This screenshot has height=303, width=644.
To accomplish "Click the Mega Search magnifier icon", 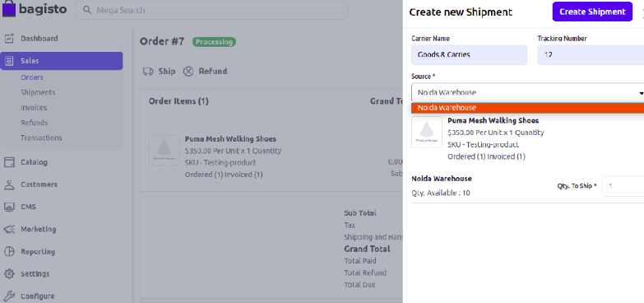I will (x=87, y=10).
